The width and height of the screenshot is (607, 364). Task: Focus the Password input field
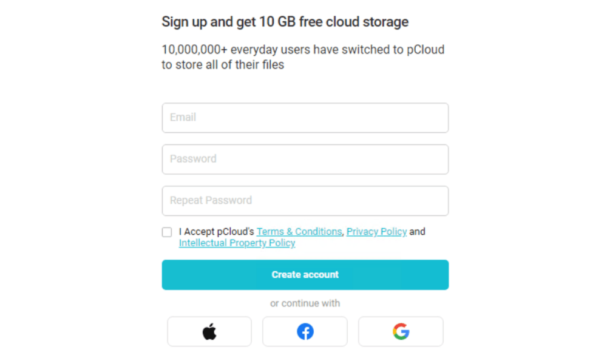pos(305,160)
